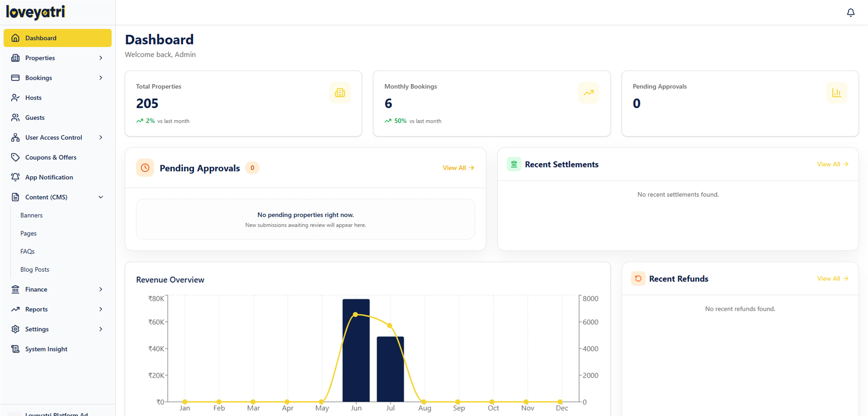Open the notifications bell icon

[x=851, y=12]
